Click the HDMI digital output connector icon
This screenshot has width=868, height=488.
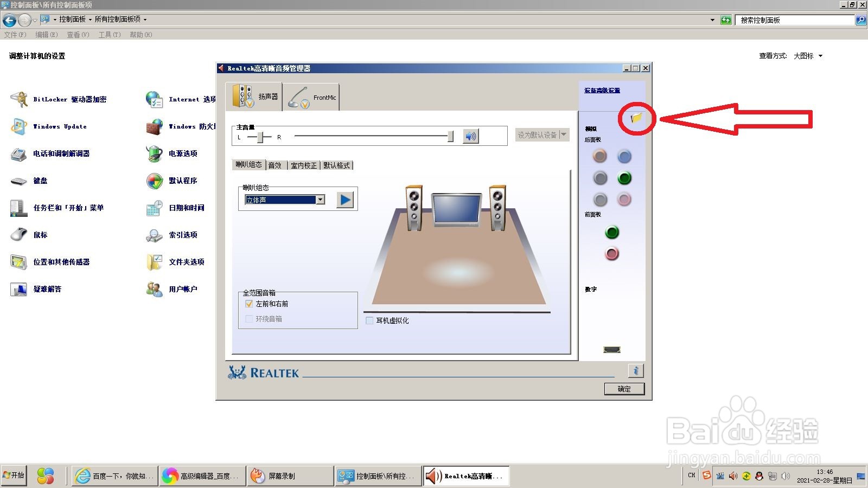click(x=612, y=350)
